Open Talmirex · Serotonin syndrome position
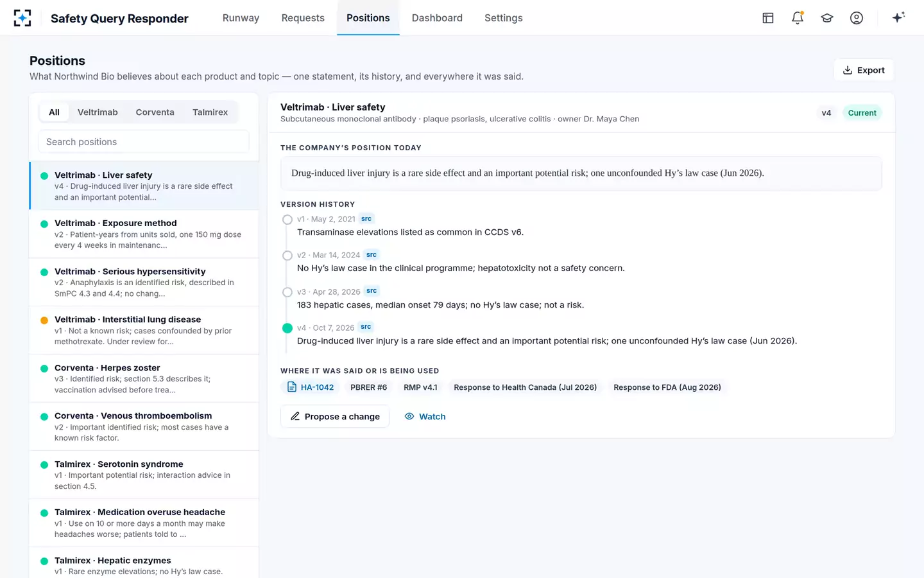Screen dimensions: 924x578 tap(144, 475)
